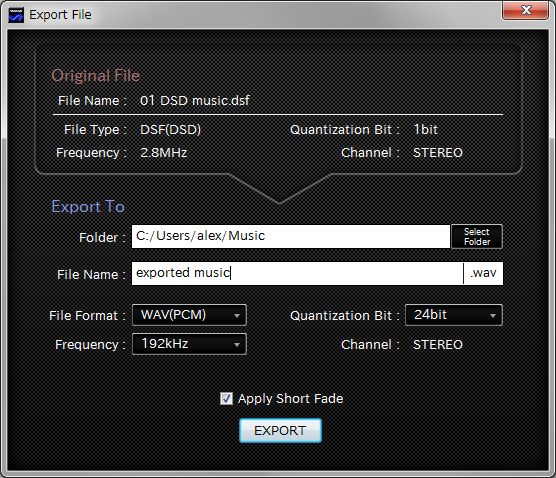Focus the Folder path field showing C:/Users/alex/Music

291,236
